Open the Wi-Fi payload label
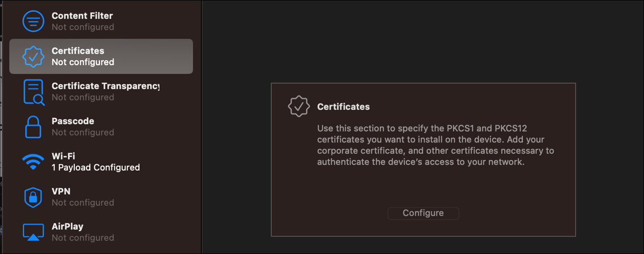Image resolution: width=644 pixels, height=254 pixels. click(x=63, y=157)
